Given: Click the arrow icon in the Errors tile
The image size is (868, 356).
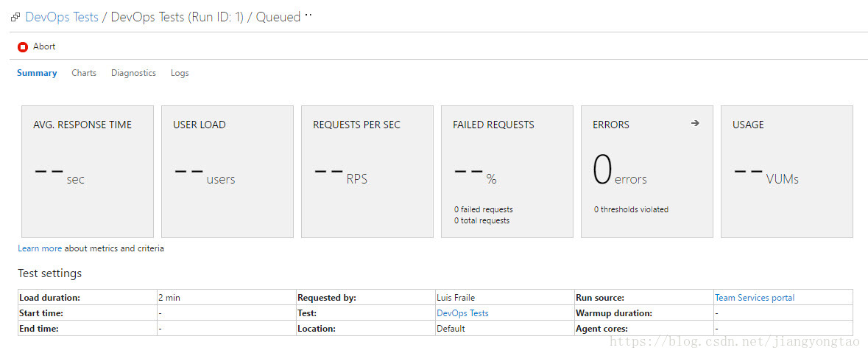Looking at the screenshot, I should 695,124.
